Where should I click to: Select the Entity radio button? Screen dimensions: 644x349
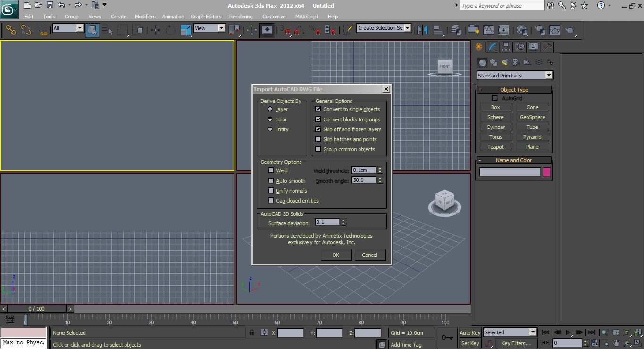click(270, 129)
